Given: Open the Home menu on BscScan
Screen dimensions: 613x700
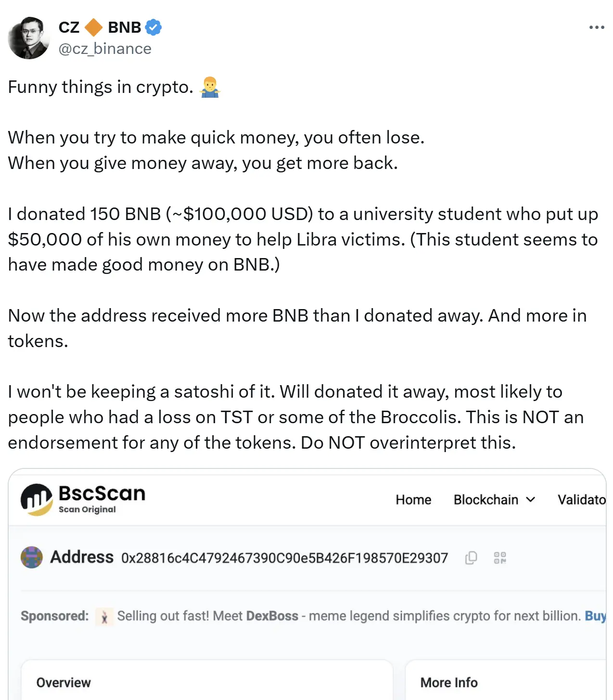Looking at the screenshot, I should coord(413,500).
